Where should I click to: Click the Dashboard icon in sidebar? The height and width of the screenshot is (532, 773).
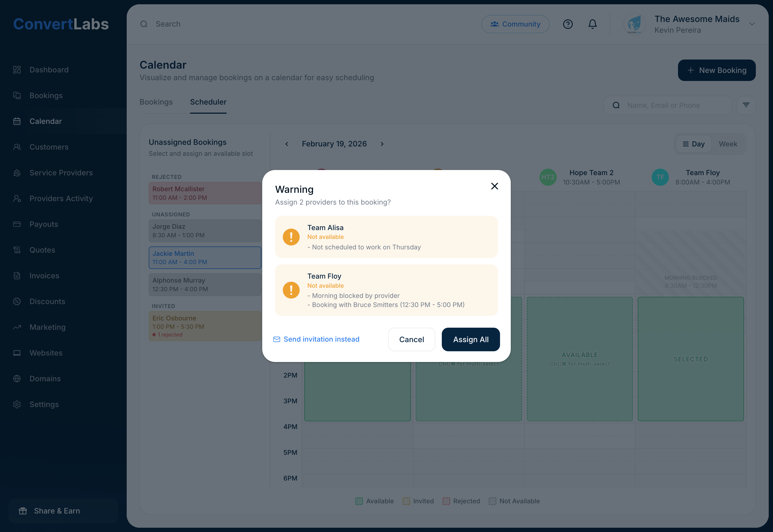(17, 70)
